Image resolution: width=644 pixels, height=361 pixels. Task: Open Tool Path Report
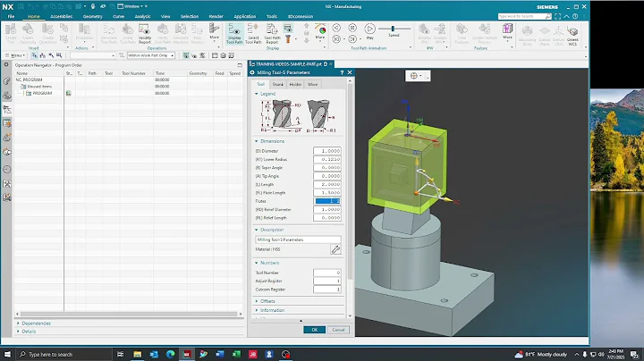click(272, 34)
